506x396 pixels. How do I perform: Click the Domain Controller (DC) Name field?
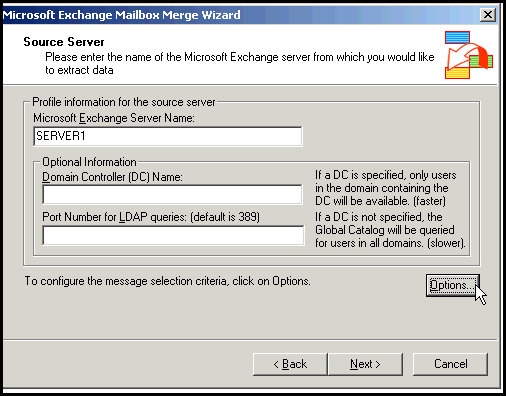click(x=172, y=194)
